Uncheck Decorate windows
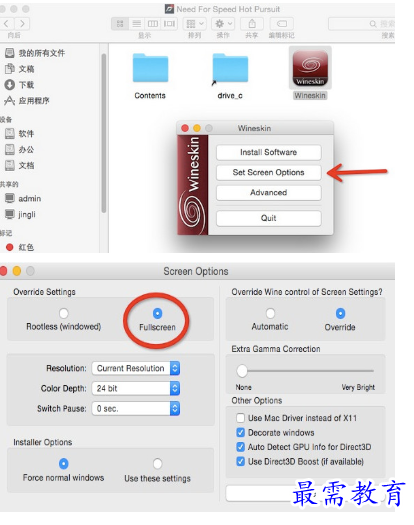The image size is (414, 525). 240,433
